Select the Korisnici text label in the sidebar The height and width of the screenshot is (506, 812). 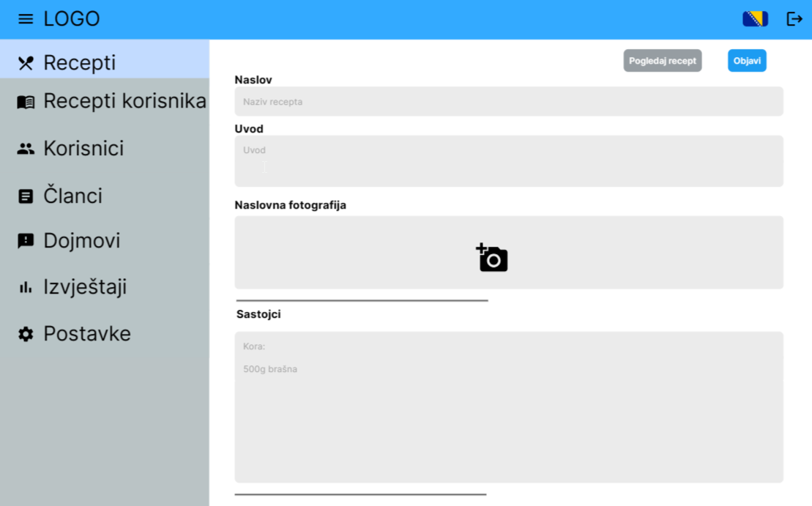(x=83, y=149)
